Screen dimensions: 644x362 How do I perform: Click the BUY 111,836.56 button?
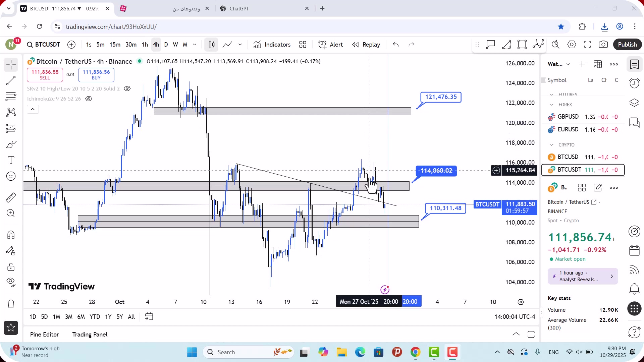[96, 75]
